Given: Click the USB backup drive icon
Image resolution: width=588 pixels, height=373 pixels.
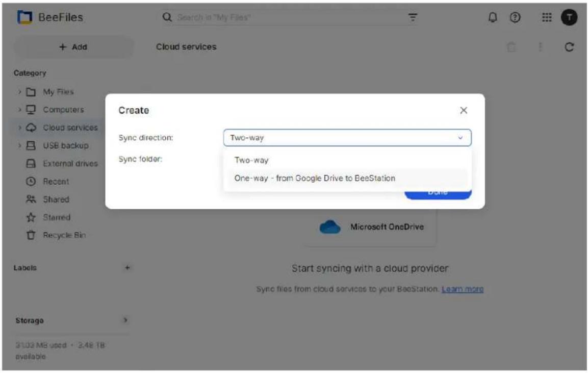Looking at the screenshot, I should pos(31,145).
